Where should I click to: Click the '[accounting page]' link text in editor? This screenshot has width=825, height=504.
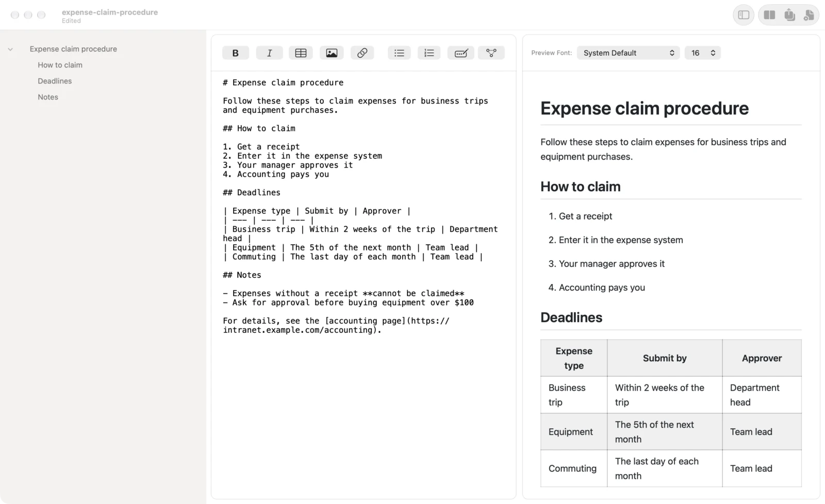click(x=366, y=321)
